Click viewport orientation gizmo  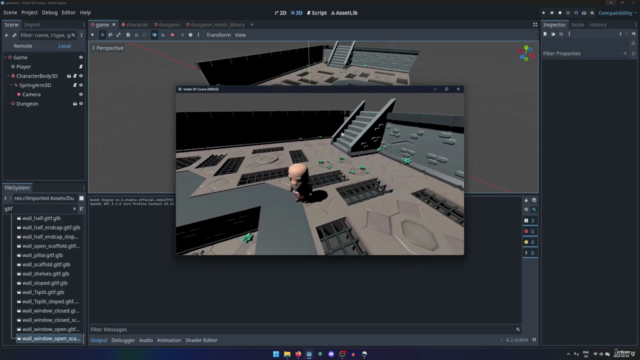[x=527, y=53]
